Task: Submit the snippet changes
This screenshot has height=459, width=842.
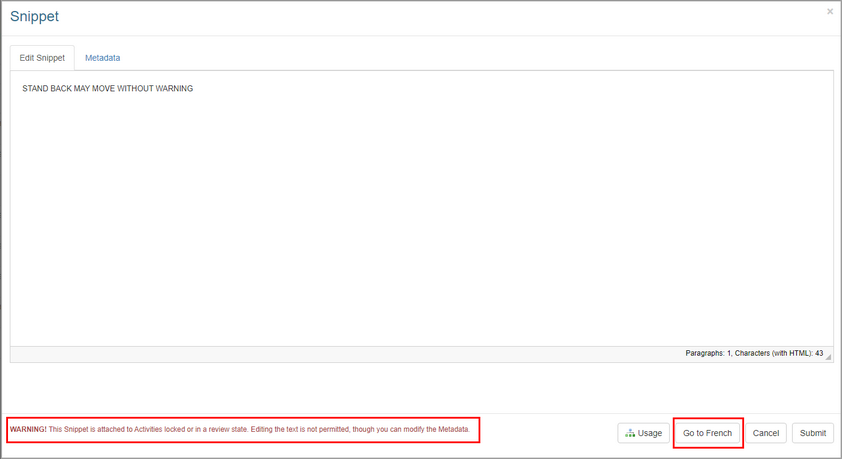Action: tap(812, 433)
